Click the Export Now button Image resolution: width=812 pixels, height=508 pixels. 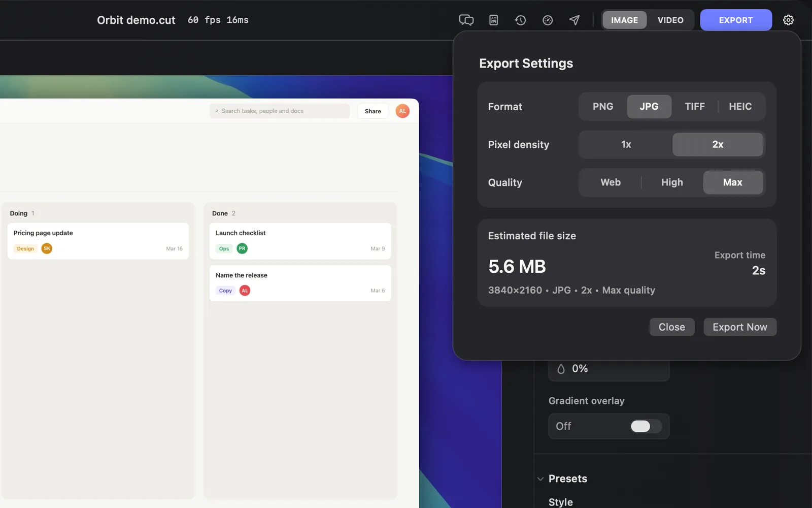click(x=740, y=327)
